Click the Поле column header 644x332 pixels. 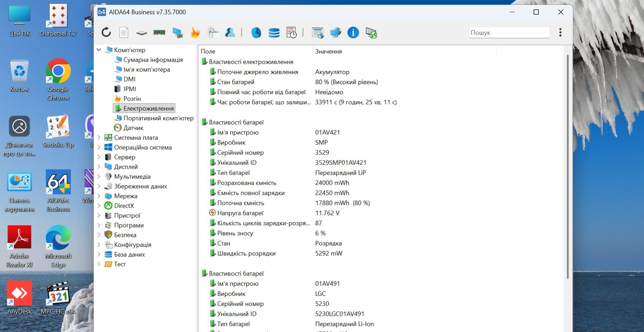(x=255, y=51)
